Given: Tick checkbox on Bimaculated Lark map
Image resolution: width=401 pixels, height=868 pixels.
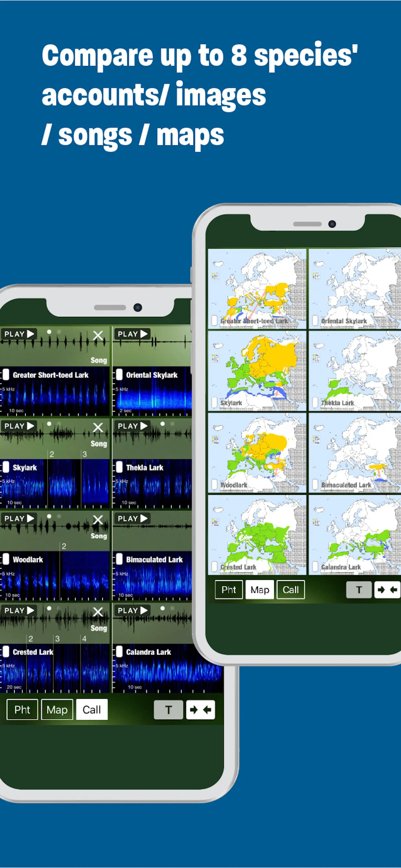Looking at the screenshot, I should (x=315, y=484).
